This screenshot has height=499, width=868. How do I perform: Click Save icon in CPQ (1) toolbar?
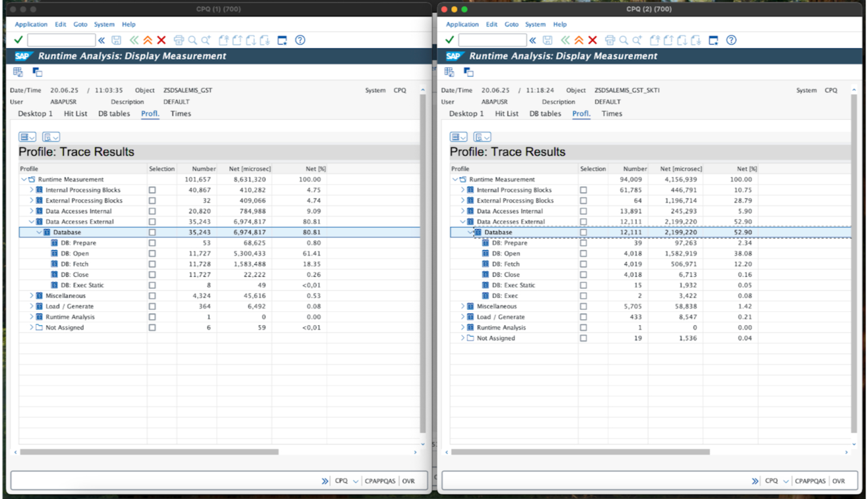pos(116,40)
